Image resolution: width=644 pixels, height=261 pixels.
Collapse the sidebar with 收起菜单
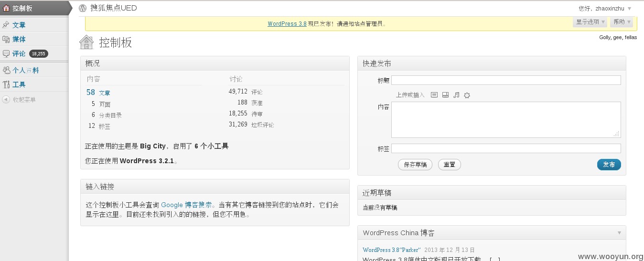pyautogui.click(x=24, y=100)
